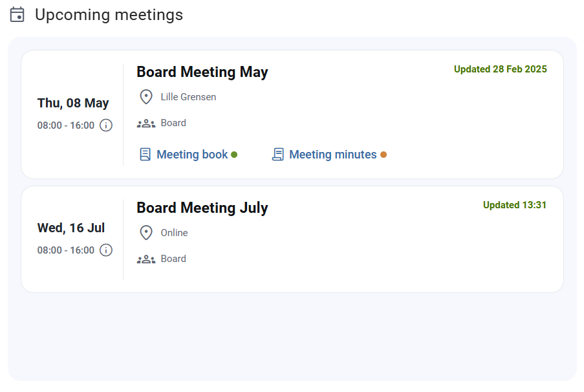Viewport: 584px width, 392px height.
Task: Open info icon next to Wed, 16 Jul time
Action: 106,250
